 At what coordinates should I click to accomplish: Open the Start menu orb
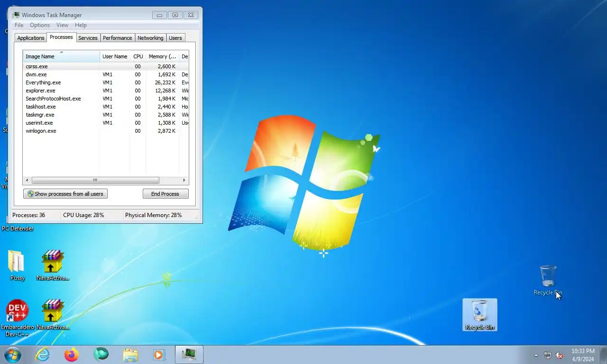pos(13,355)
